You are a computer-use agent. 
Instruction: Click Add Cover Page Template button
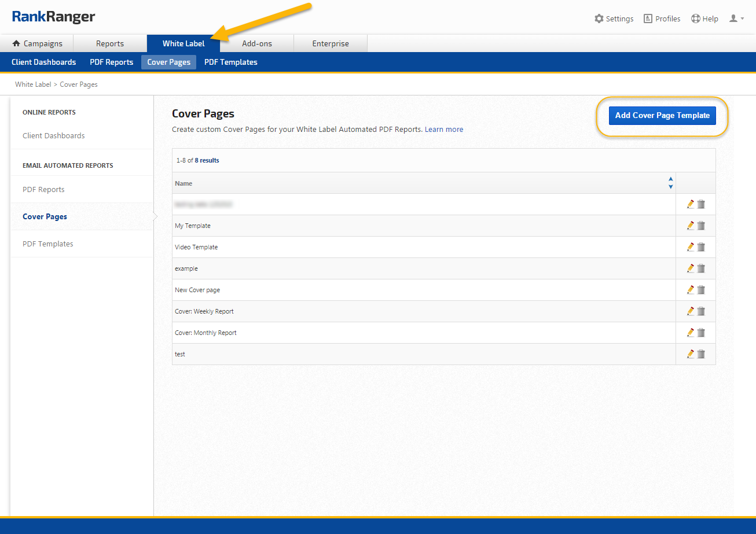tap(662, 116)
